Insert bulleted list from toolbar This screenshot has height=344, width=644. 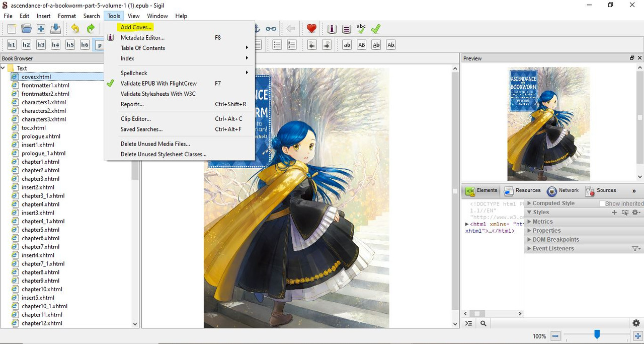pyautogui.click(x=277, y=45)
